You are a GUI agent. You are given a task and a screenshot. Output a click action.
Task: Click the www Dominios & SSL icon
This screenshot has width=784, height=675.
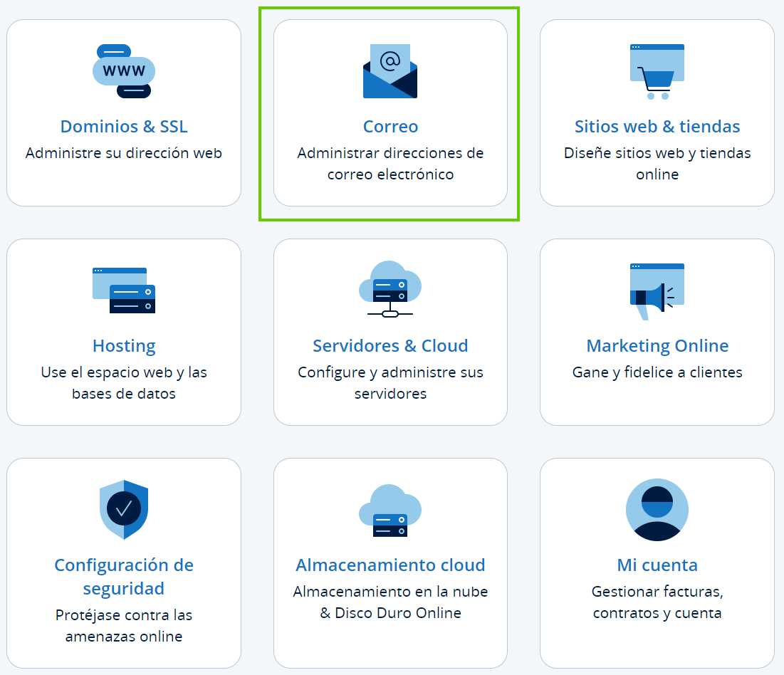pyautogui.click(x=123, y=71)
